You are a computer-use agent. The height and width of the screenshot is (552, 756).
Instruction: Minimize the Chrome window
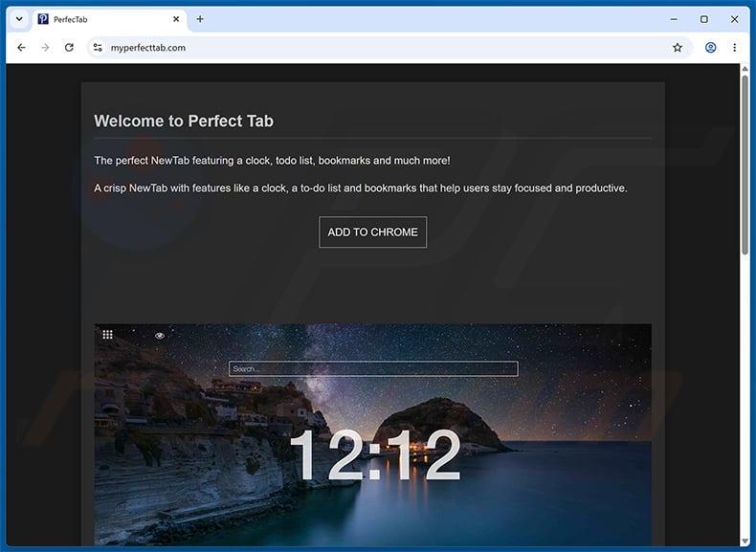[x=674, y=19]
